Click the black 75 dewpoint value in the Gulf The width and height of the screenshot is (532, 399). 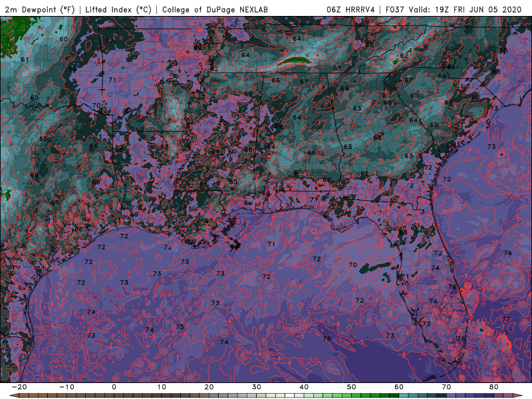pos(180,327)
